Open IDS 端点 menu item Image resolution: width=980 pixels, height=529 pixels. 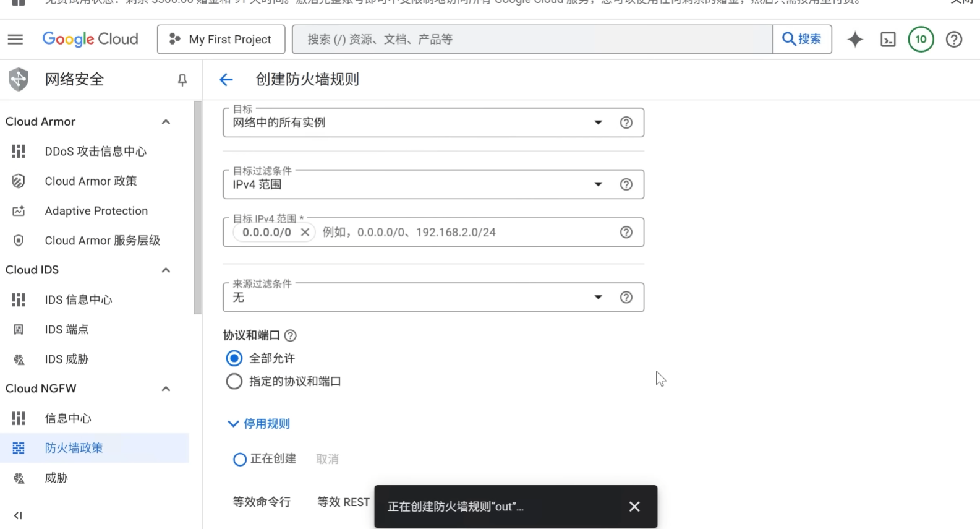[95, 330]
